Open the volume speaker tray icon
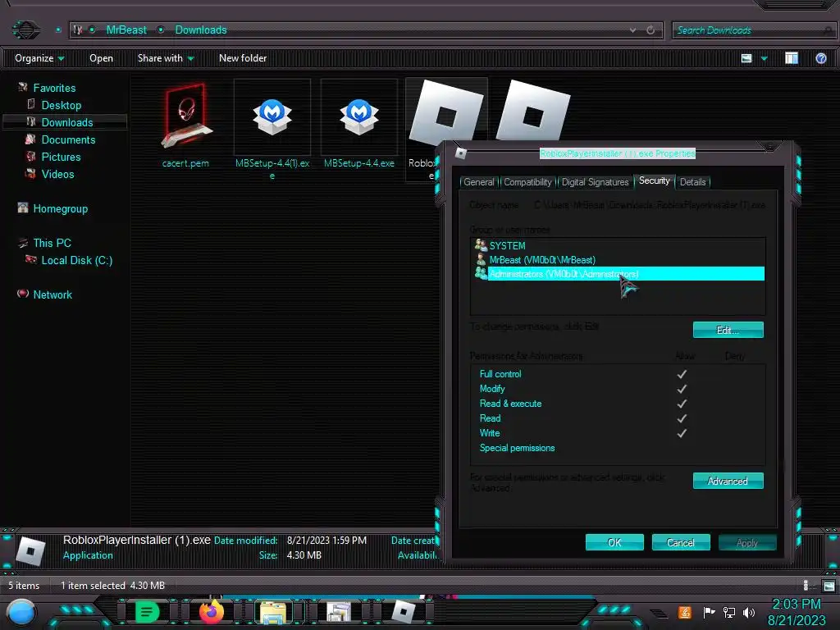Viewport: 840px width, 630px height. coord(749,612)
